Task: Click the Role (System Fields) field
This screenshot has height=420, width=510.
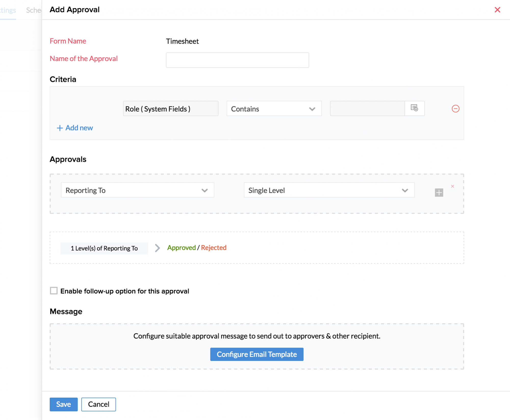Action: point(171,109)
